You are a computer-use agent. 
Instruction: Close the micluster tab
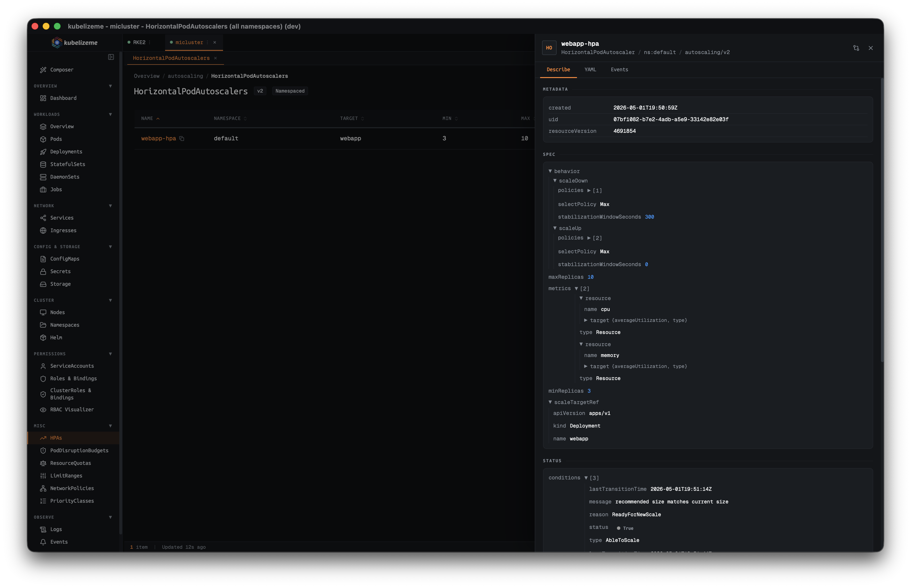coord(215,42)
